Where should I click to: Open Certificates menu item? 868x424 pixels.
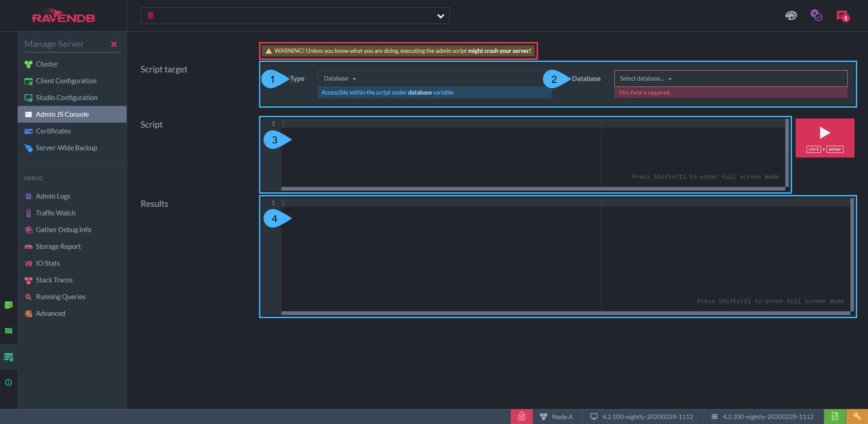point(72,131)
